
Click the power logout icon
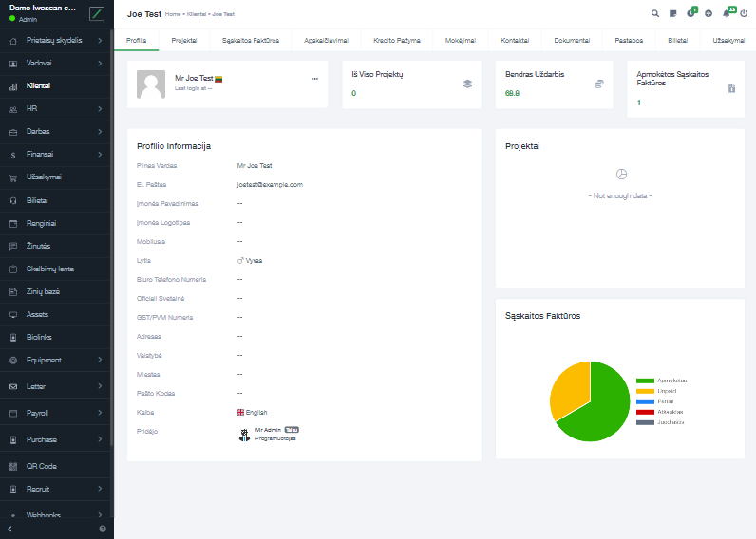point(744,13)
